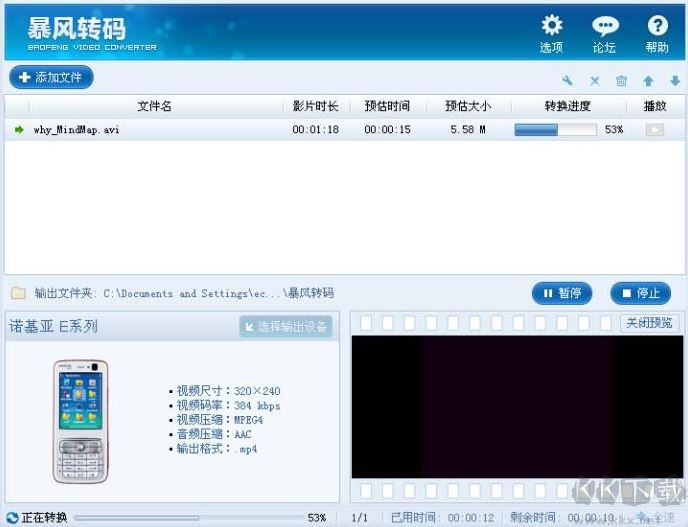Click the 5.58 M estimated size
The height and width of the screenshot is (527, 688).
pos(468,129)
